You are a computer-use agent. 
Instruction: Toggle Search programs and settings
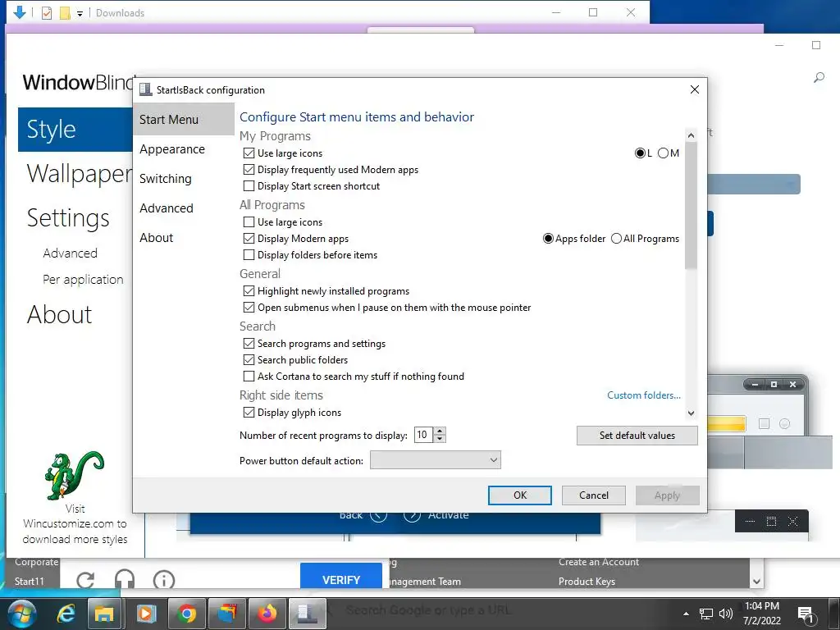coord(249,344)
